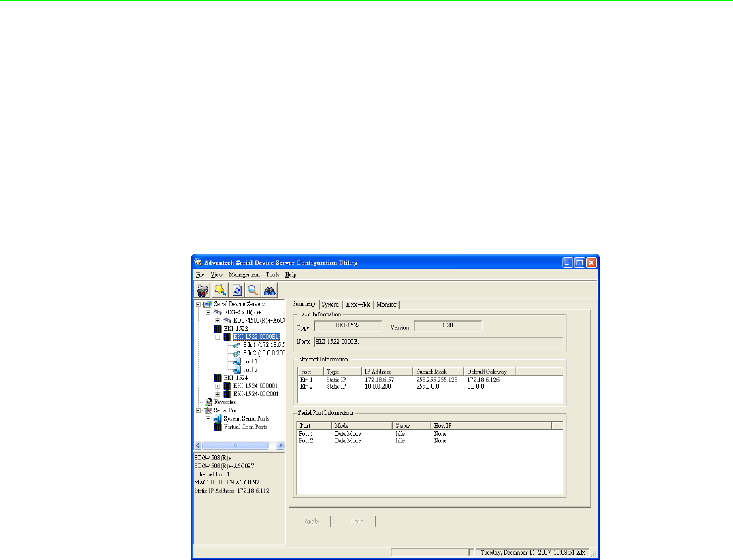This screenshot has width=733, height=560.
Task: Click the selected EKI-1522-0000E1 device icon
Action: pyautogui.click(x=228, y=337)
